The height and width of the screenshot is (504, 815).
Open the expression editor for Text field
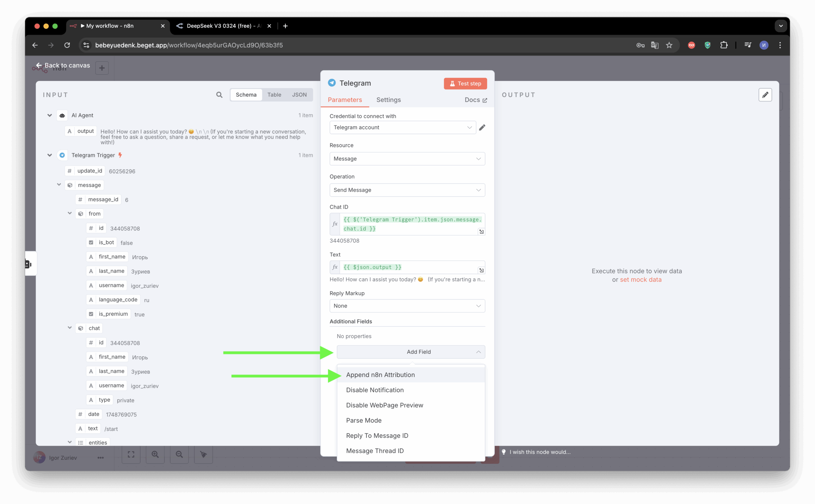tap(481, 270)
